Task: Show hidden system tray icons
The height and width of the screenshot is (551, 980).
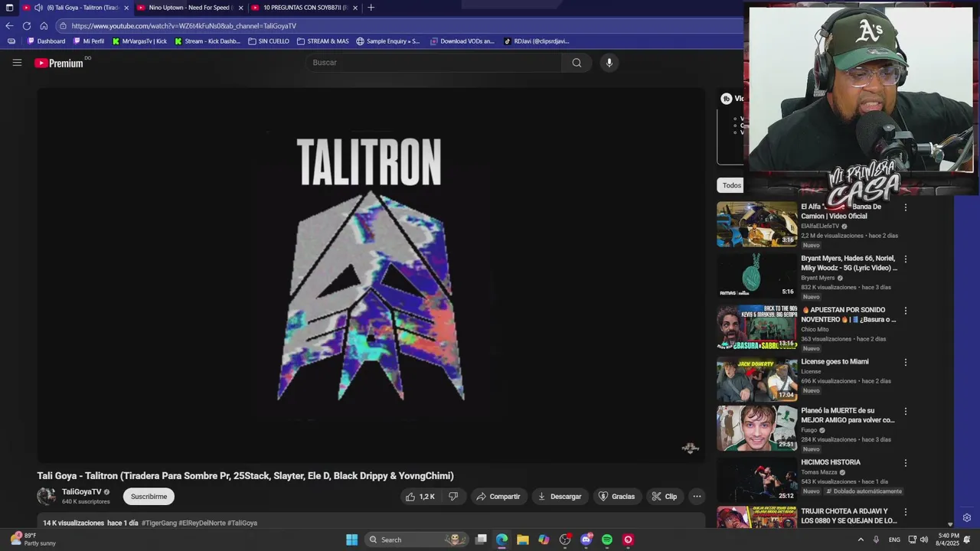Action: [861, 540]
